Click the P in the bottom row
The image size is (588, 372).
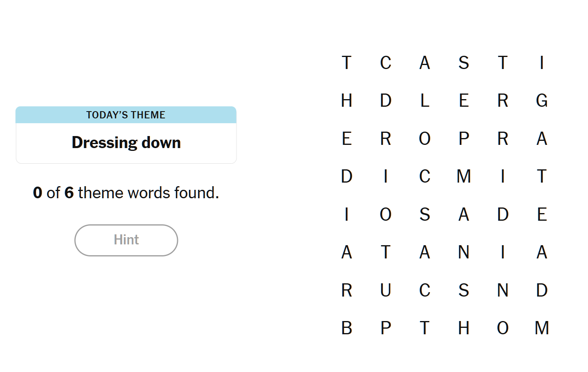coord(386,328)
